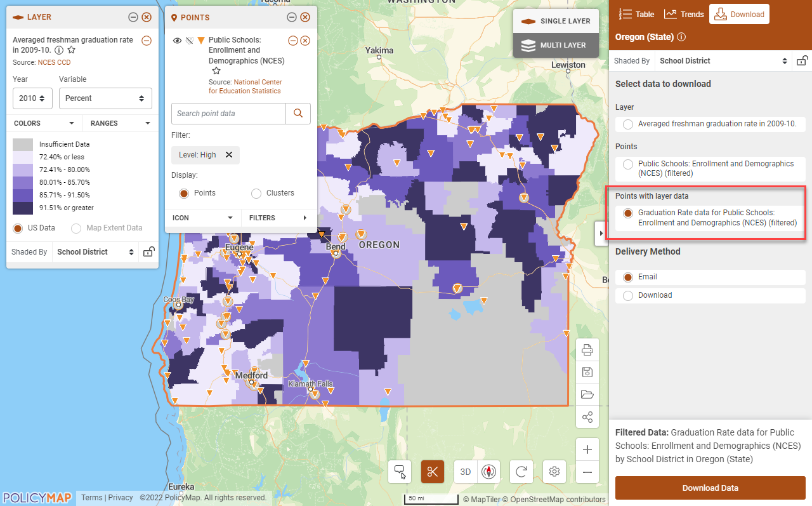812x506 pixels.
Task: Expand the Colors menu
Action: (x=44, y=123)
